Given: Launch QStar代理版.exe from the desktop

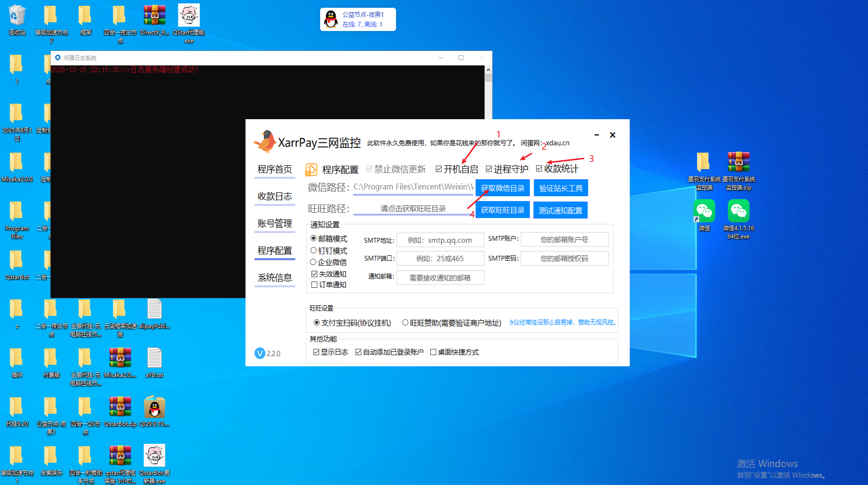Looking at the screenshot, I should [x=188, y=15].
